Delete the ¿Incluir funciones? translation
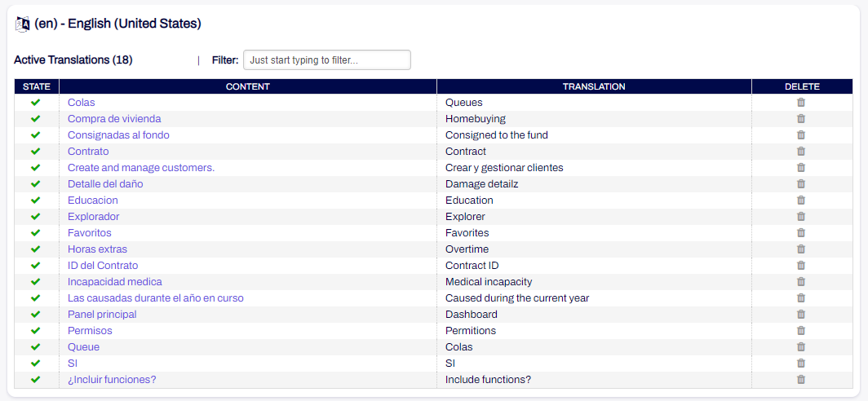This screenshot has height=401, width=868. (800, 380)
